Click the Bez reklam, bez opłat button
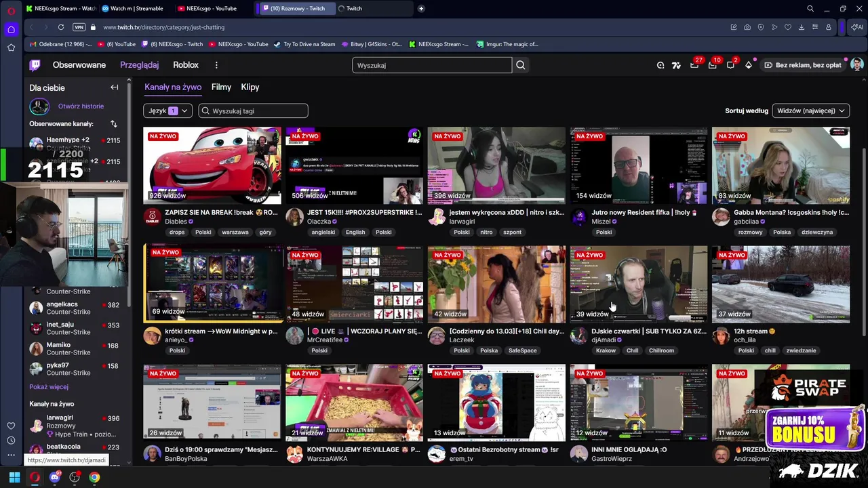Image resolution: width=868 pixels, height=488 pixels. 803,65
